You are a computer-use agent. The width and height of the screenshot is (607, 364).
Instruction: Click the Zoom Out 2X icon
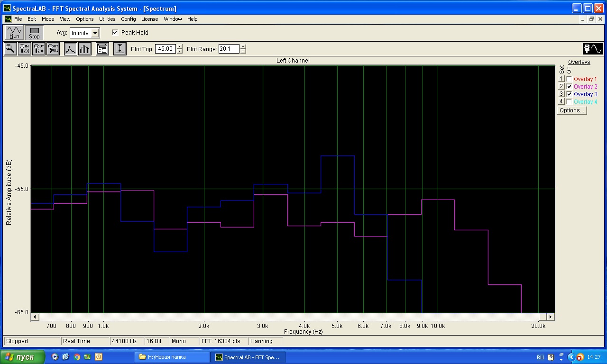click(x=39, y=49)
